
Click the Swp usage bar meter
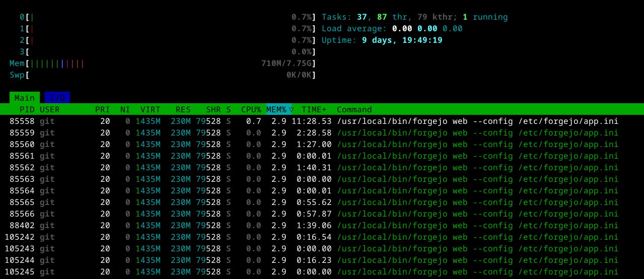point(163,75)
